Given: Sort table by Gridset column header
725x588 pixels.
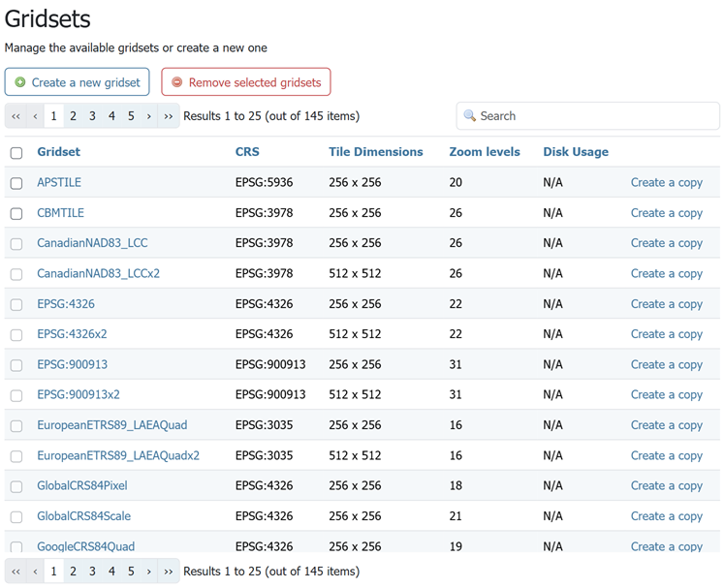Looking at the screenshot, I should [x=59, y=152].
